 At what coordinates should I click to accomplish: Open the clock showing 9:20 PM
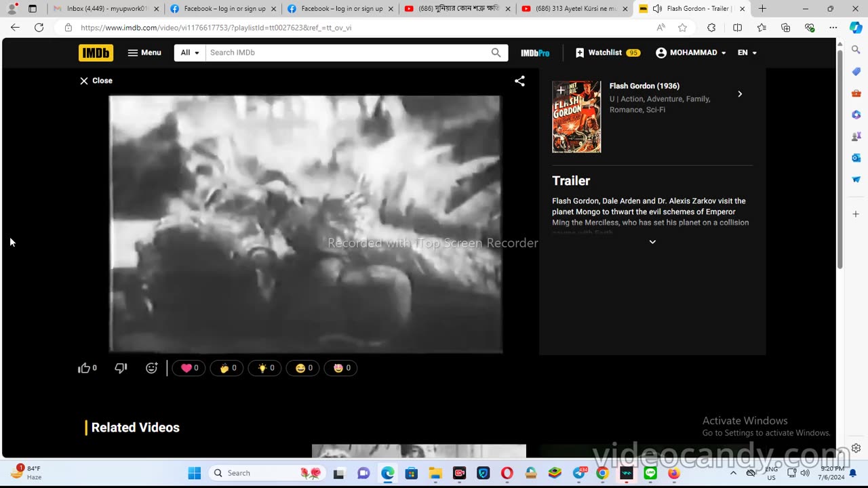[x=832, y=473]
